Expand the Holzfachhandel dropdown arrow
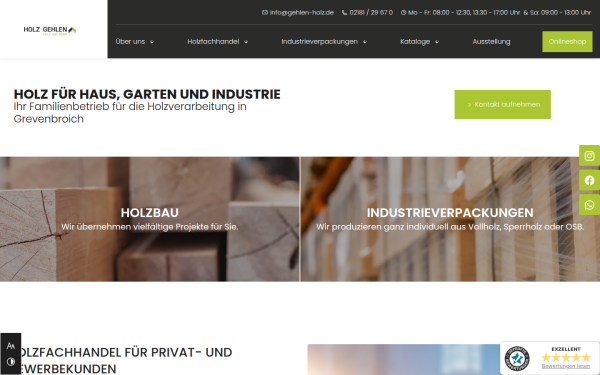 click(246, 42)
